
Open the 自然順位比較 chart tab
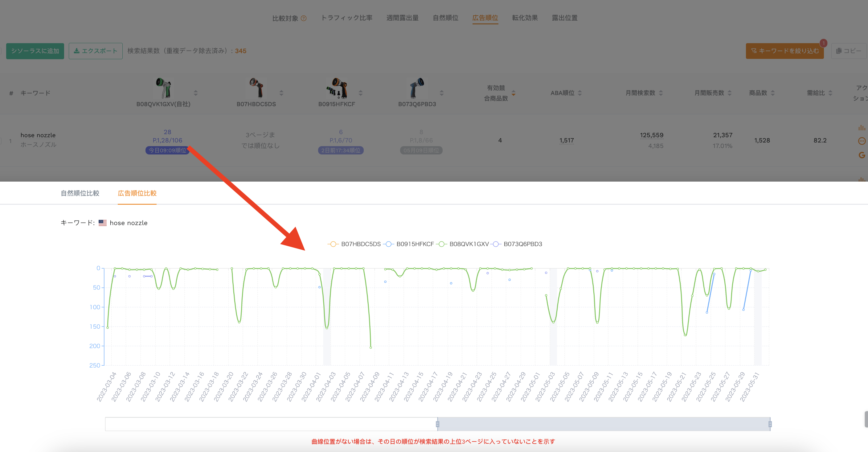pyautogui.click(x=80, y=193)
